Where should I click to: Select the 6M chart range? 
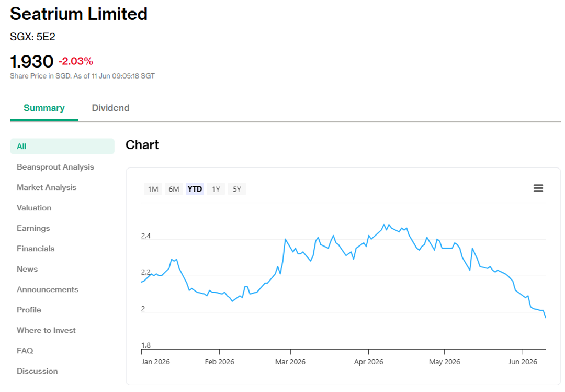(x=174, y=189)
